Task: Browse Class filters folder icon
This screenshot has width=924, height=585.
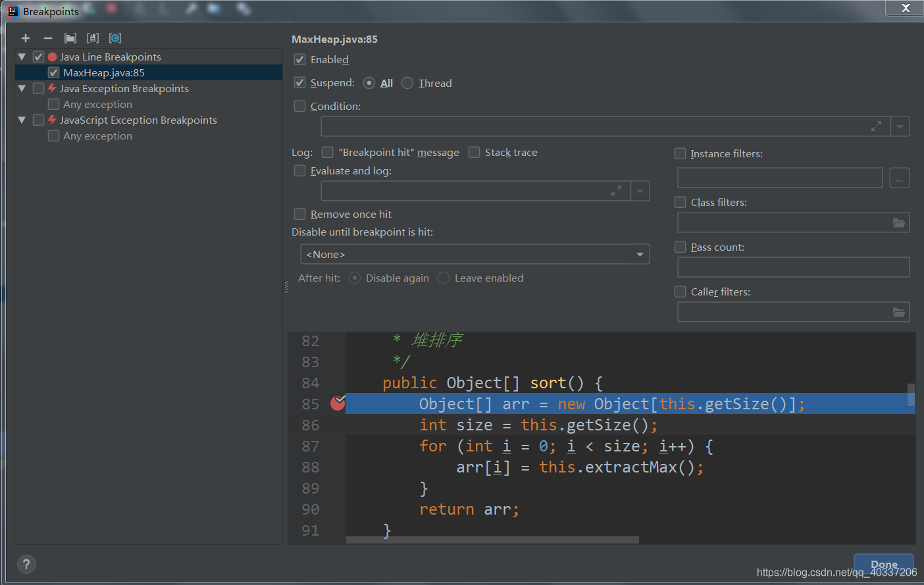Action: 899,223
